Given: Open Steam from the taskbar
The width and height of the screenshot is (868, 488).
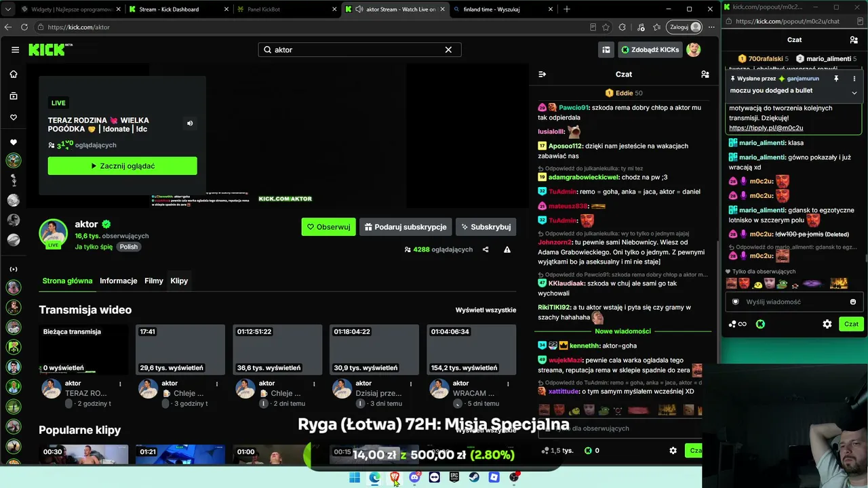Looking at the screenshot, I should point(474,477).
